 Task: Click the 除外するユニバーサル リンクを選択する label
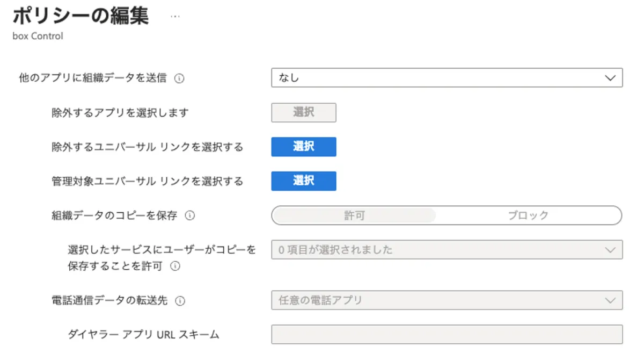coord(147,147)
